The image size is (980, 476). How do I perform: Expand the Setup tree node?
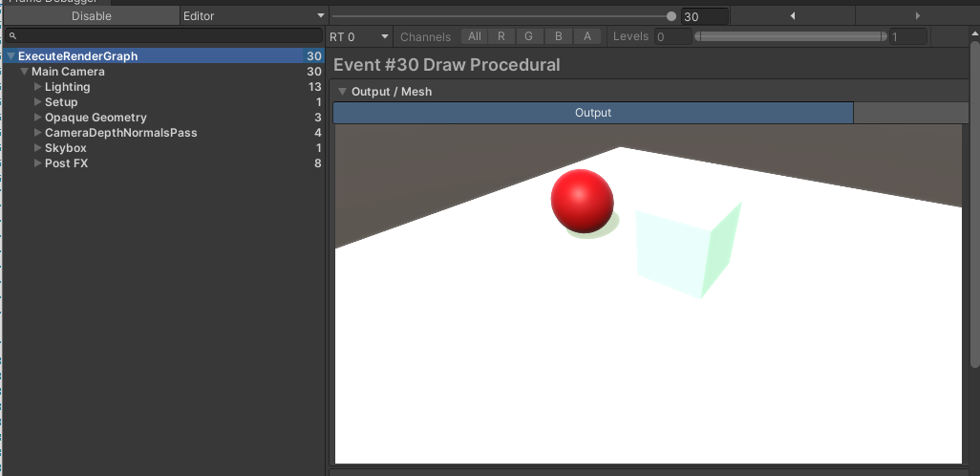[38, 101]
